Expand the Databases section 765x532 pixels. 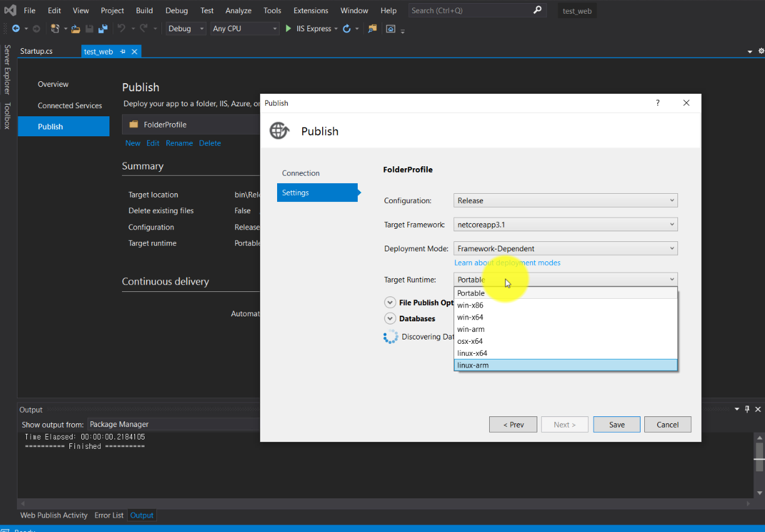[390, 318]
